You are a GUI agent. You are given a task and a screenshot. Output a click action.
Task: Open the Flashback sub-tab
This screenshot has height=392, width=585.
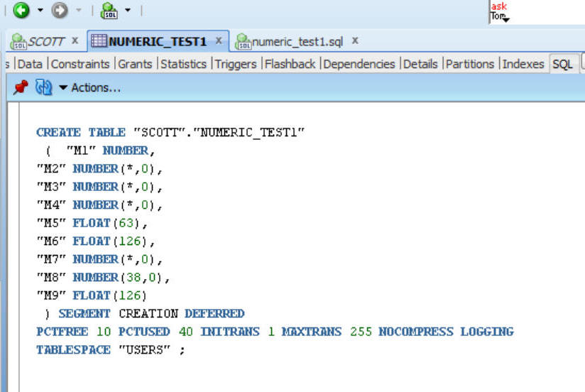290,64
